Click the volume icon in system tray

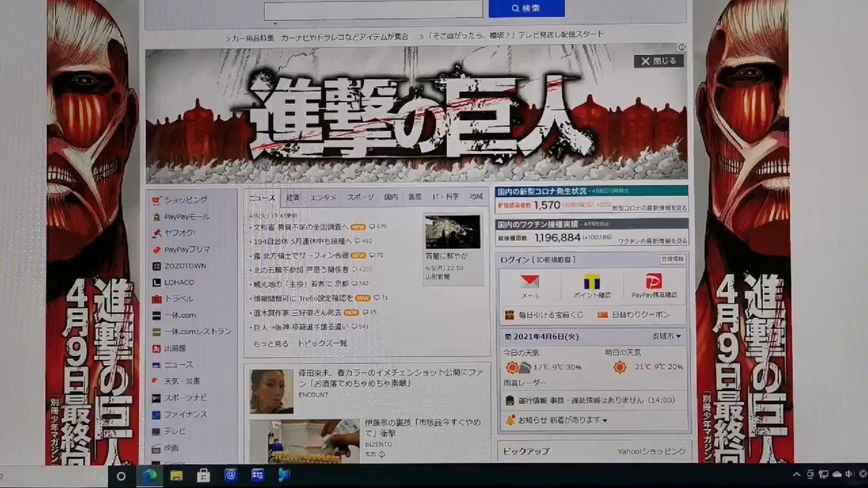point(848,474)
